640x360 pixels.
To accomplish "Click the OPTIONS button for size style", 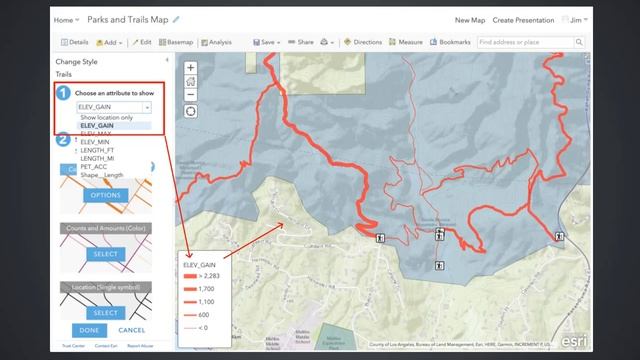I will coord(106,195).
